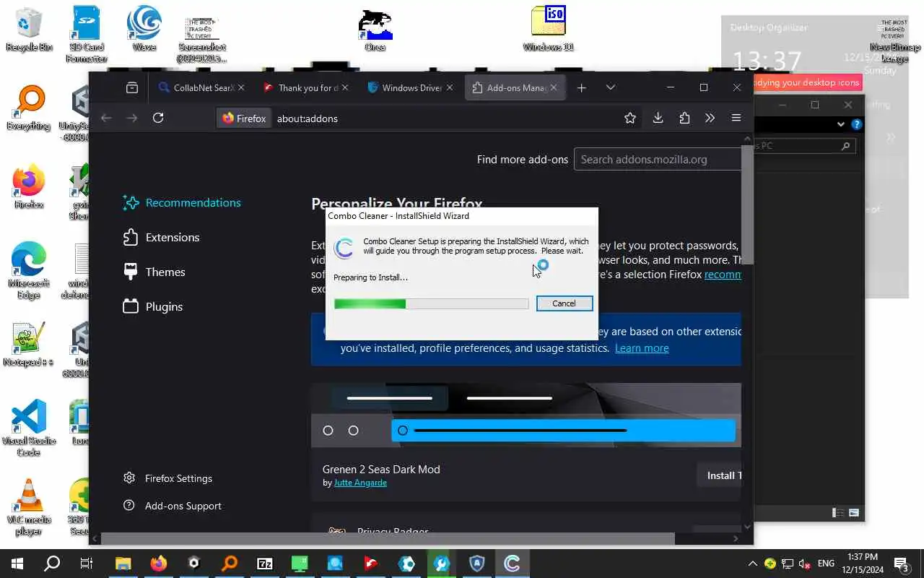Click the File Explorer help icon
924x578 pixels.
857,124
